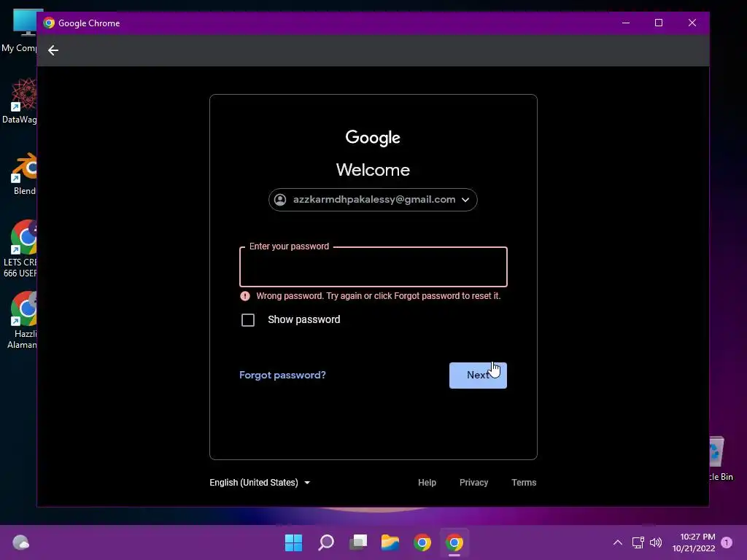Viewport: 747px width, 560px height.
Task: Click the Forgot password? link
Action: click(282, 376)
